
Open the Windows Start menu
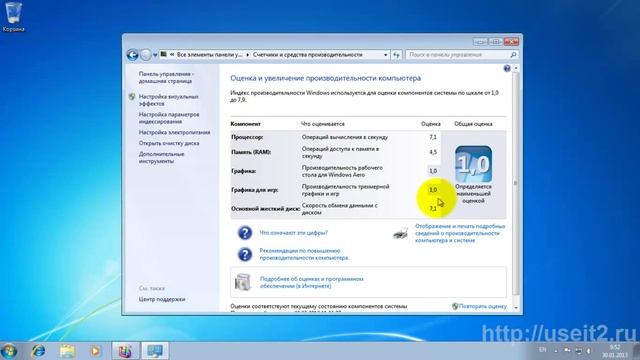[9, 351]
